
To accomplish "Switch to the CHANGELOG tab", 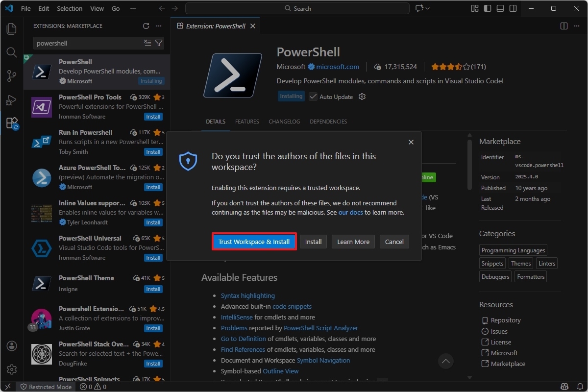I will [284, 122].
